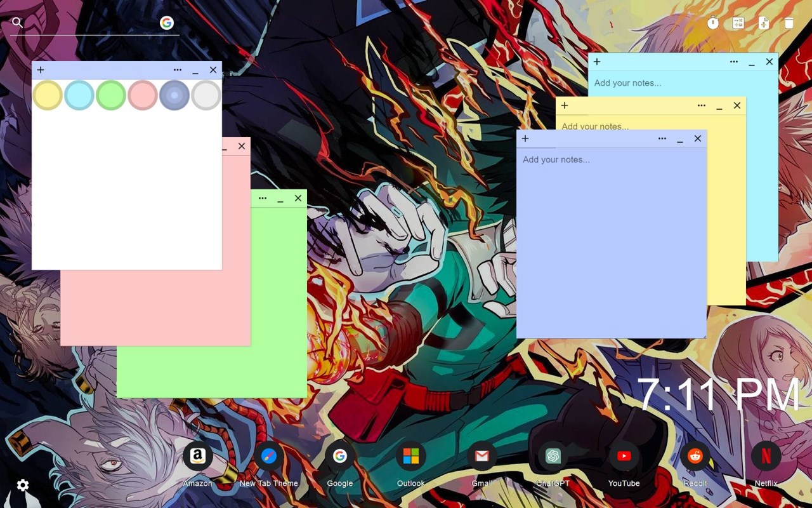Pick the cyan color swatch

coord(79,95)
